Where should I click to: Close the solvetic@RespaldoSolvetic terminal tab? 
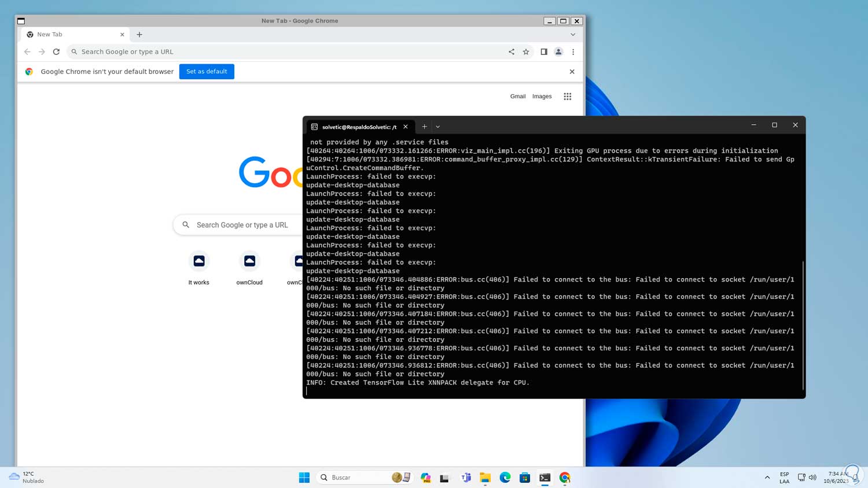click(406, 127)
